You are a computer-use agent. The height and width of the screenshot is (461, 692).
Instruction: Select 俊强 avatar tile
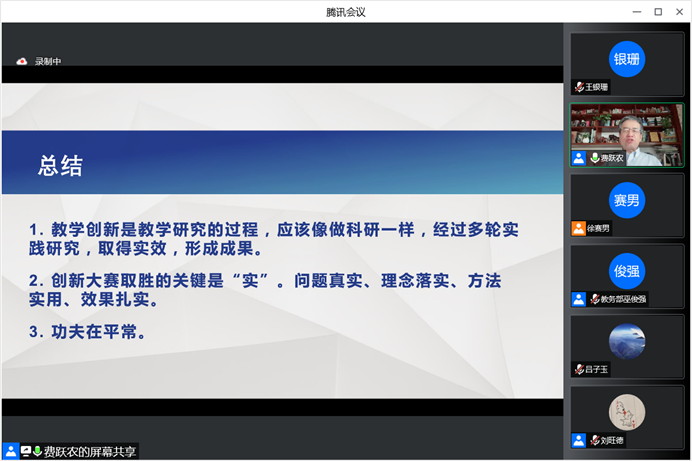pos(627,270)
